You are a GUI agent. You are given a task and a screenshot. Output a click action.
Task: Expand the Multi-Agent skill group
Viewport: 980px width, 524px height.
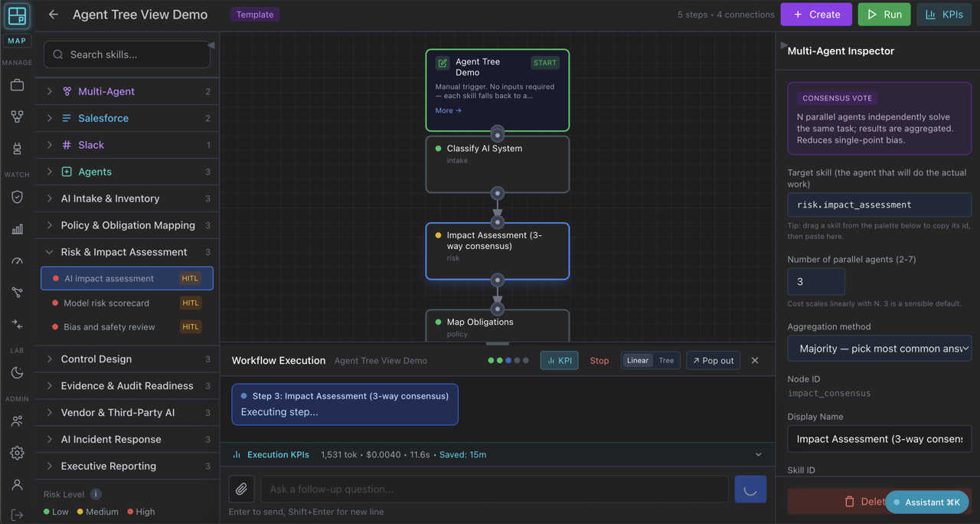click(127, 91)
